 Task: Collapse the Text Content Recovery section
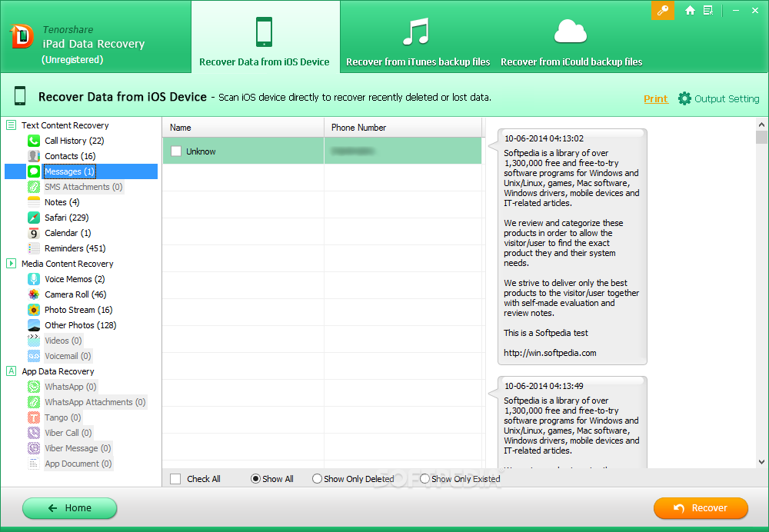(12, 125)
